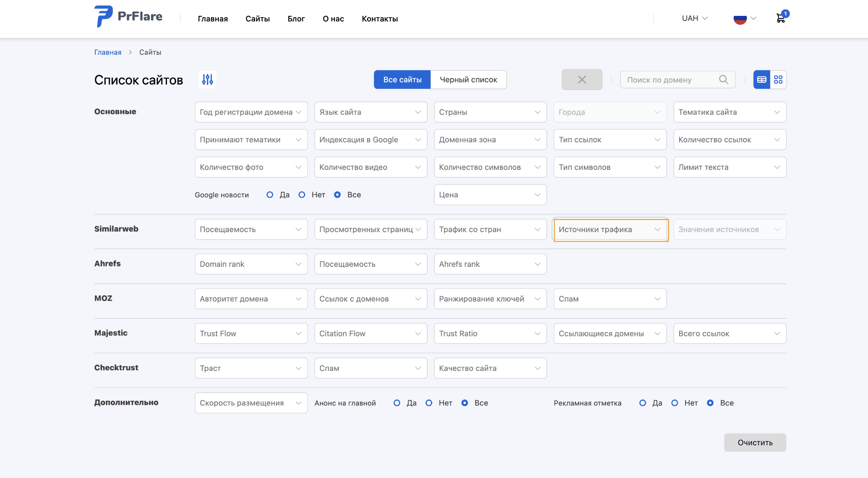Expand the Ahrefs rank dropdown

coord(490,264)
